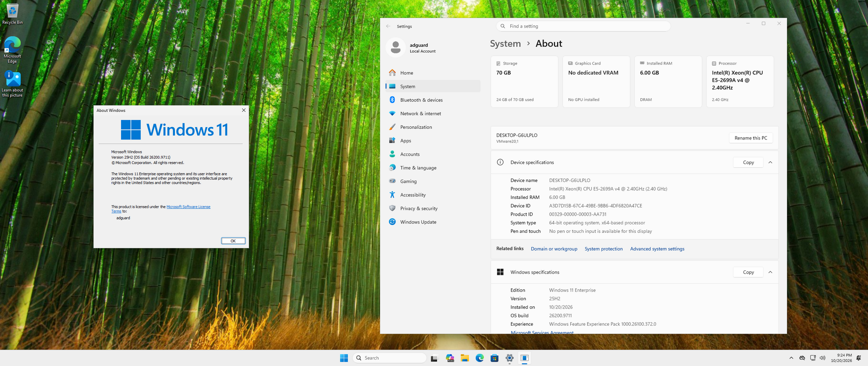
Task: Open Home in the Settings sidebar
Action: point(433,73)
